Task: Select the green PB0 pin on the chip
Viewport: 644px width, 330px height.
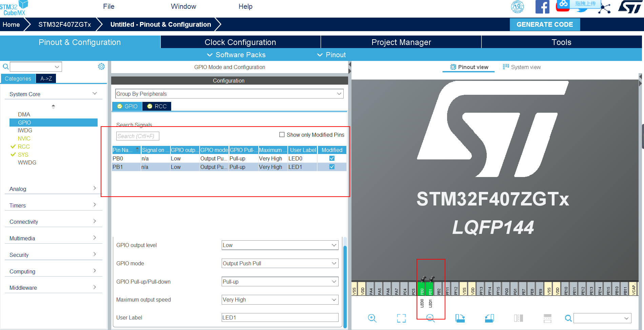Action: [x=422, y=289]
